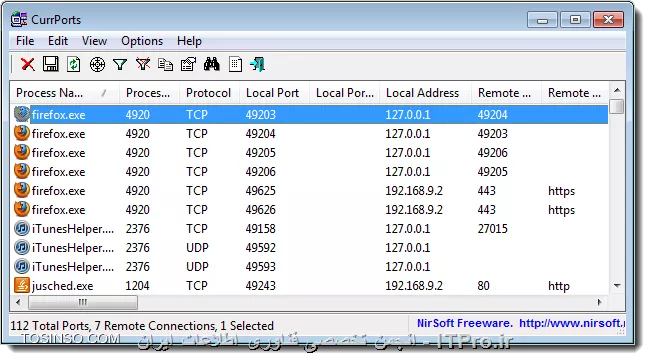Click the horizontal scrollbar thumb
The height and width of the screenshot is (360, 650).
(83, 302)
